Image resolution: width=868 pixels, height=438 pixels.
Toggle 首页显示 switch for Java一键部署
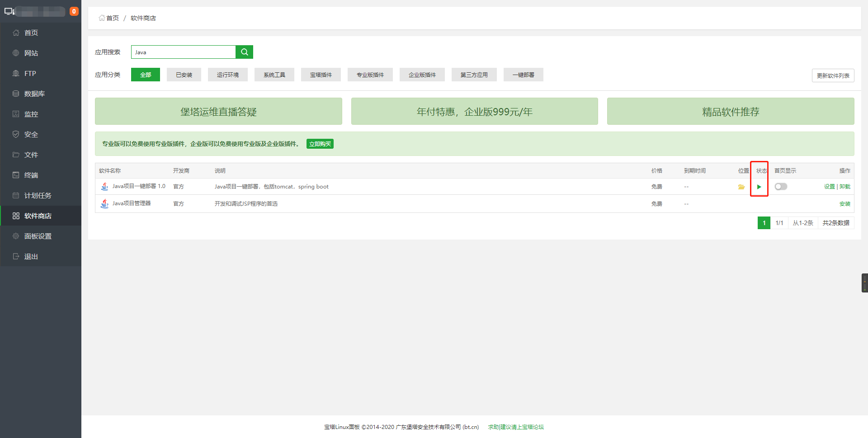[x=781, y=187]
